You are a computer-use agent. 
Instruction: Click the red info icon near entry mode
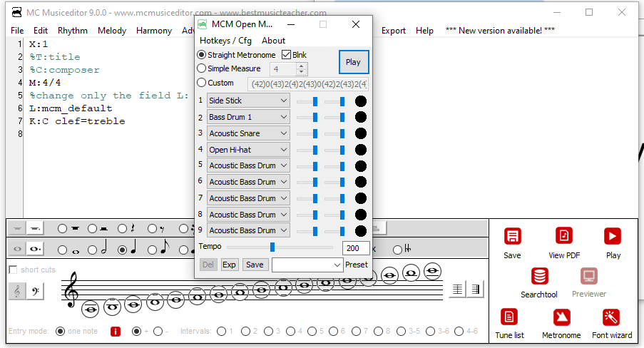point(116,331)
